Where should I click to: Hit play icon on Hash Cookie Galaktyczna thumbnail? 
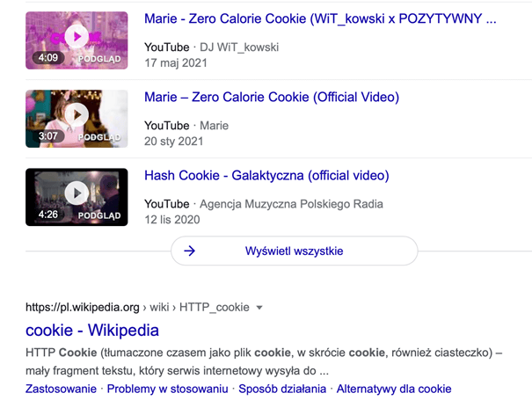click(77, 193)
